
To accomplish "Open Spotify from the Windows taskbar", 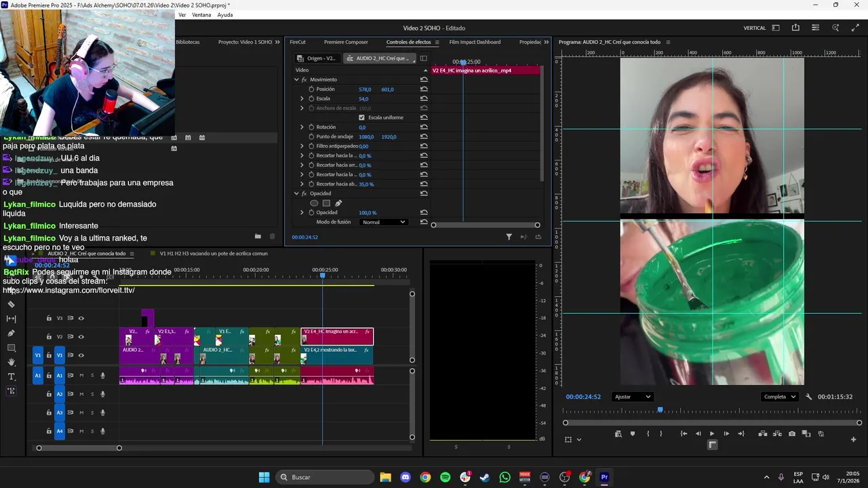I will point(445,477).
